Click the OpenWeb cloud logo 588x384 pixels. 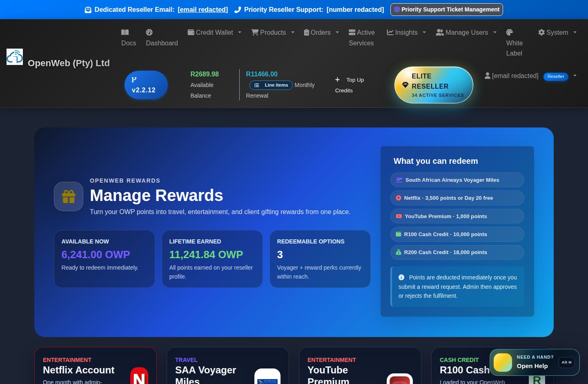coord(15,57)
